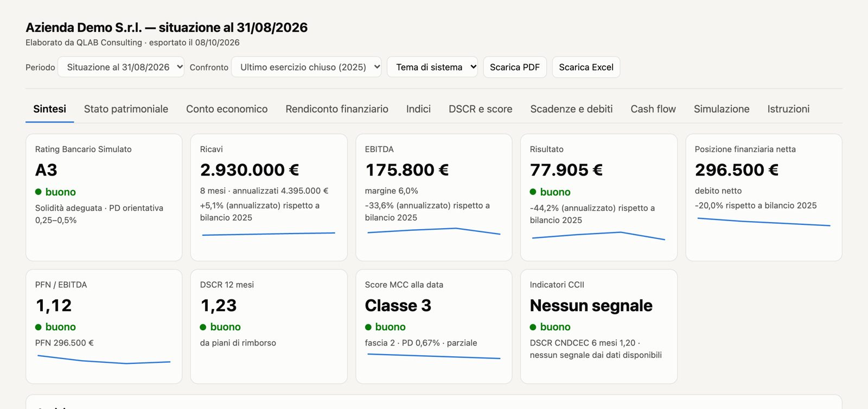Click the Posizione finanziaria netta sparkline

click(763, 222)
